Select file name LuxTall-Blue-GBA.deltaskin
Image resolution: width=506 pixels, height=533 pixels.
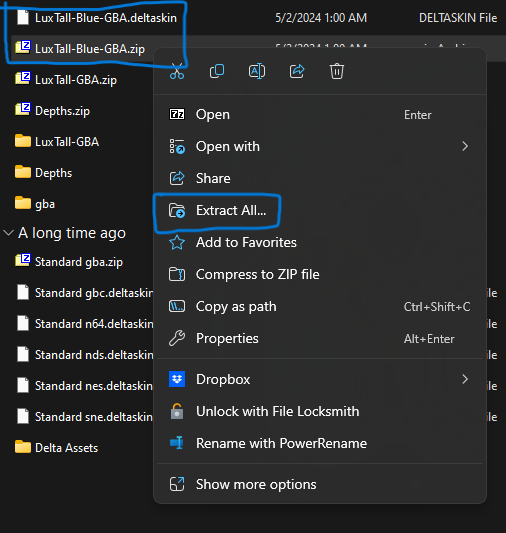pyautogui.click(x=106, y=18)
